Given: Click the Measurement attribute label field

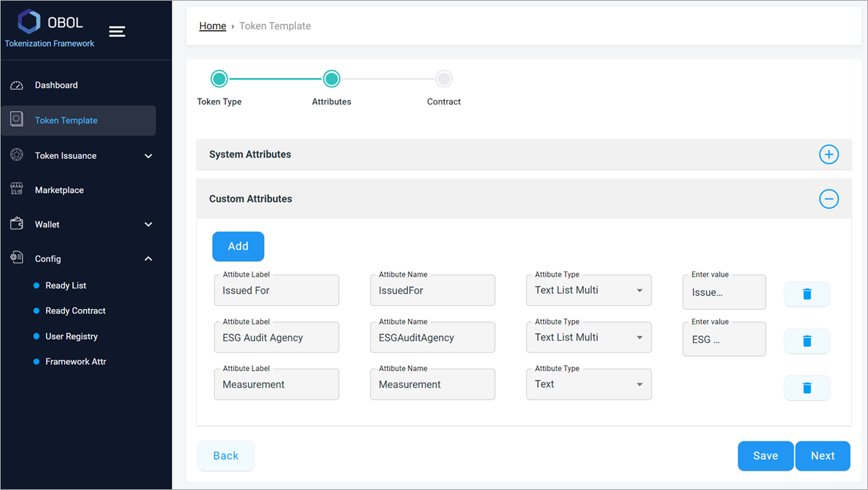Looking at the screenshot, I should (x=276, y=384).
